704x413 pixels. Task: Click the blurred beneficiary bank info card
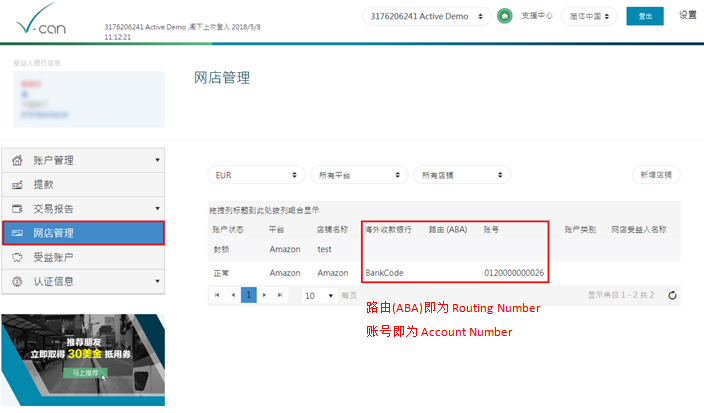(89, 99)
